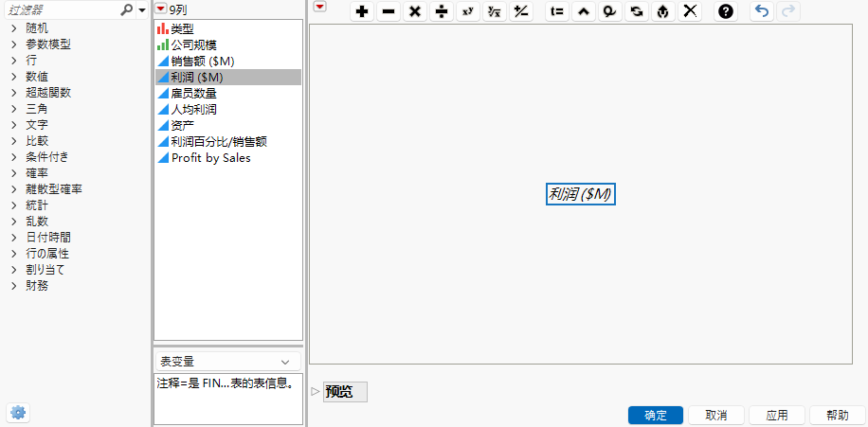This screenshot has height=427, width=868.
Task: Expand the 参数模型 function group
Action: (x=14, y=44)
